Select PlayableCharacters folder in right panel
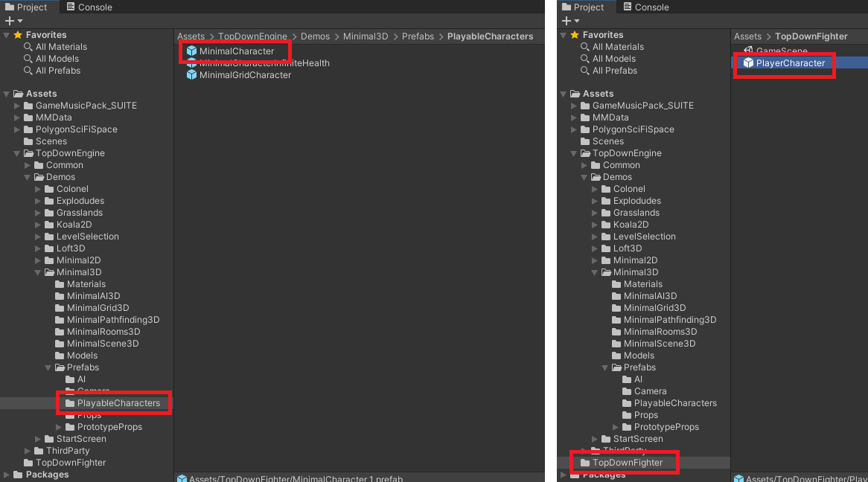Screen dimensions: 868x482 click(x=670, y=403)
